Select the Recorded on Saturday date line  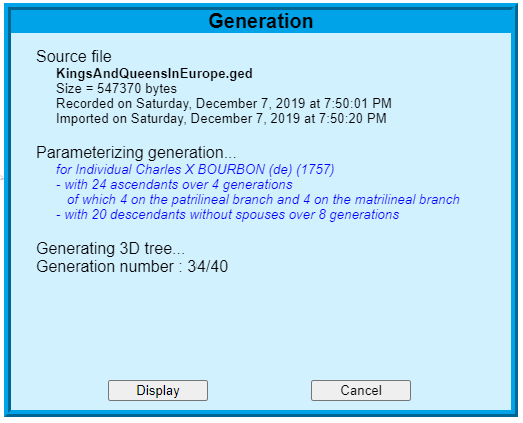coord(224,103)
